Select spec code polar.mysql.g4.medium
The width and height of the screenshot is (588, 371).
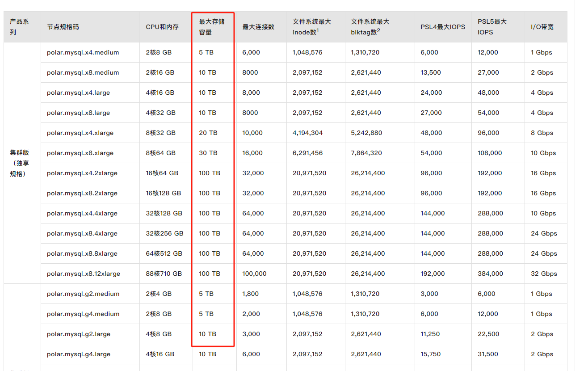tap(83, 314)
